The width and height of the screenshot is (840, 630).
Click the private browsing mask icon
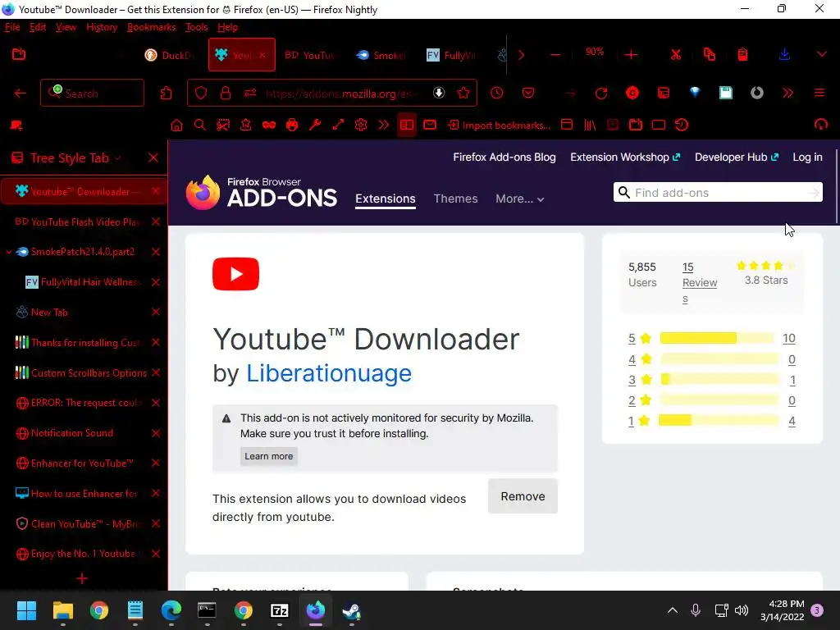pyautogui.click(x=269, y=126)
